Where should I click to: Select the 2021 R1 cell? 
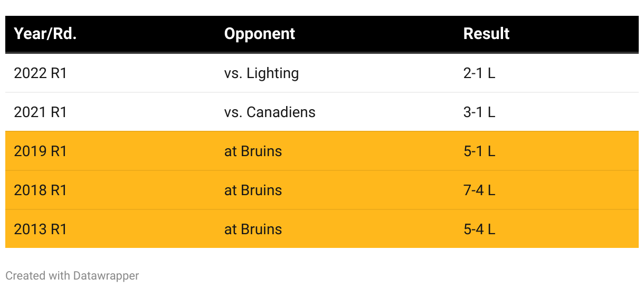pos(41,112)
